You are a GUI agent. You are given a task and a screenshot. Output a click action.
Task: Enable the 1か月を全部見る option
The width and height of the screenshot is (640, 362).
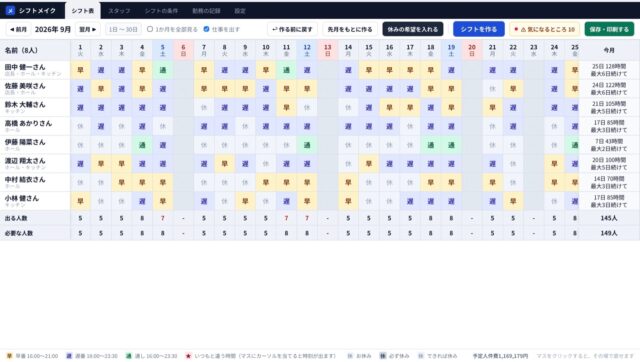(150, 29)
